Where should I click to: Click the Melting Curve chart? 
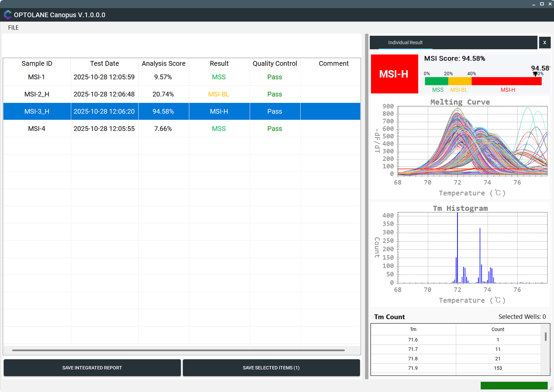460,148
